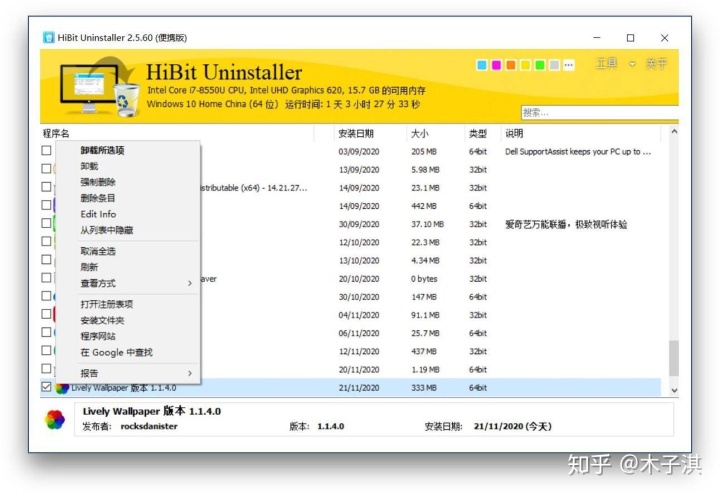Click the 爱奇艺万能联播 description text
Screen dimensions: 720x494
[x=566, y=225]
